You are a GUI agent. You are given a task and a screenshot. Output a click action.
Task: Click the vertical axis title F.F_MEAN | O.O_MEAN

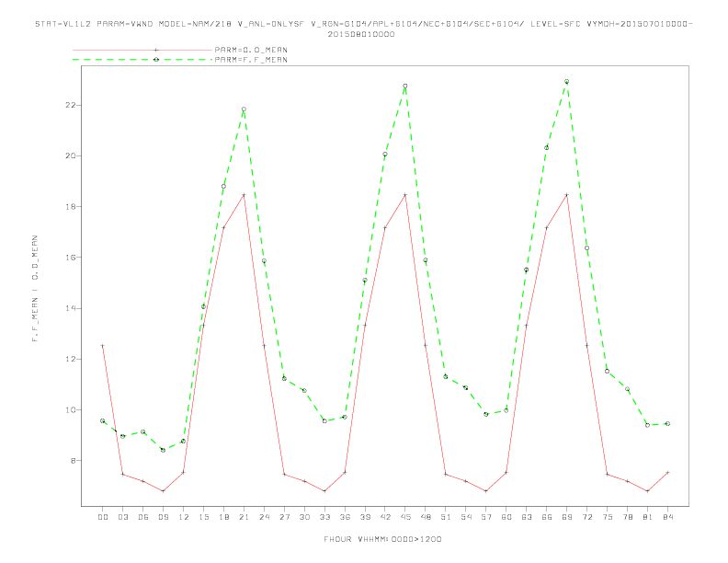point(35,289)
